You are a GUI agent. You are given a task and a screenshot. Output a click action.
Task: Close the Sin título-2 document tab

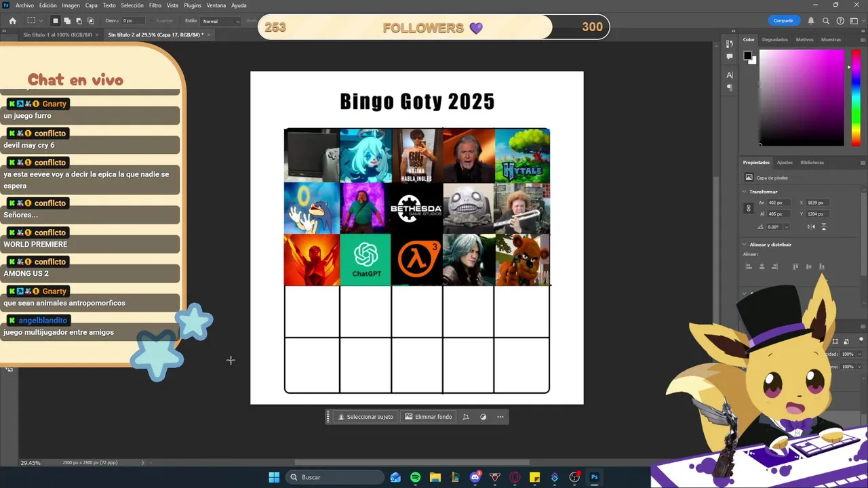click(209, 35)
